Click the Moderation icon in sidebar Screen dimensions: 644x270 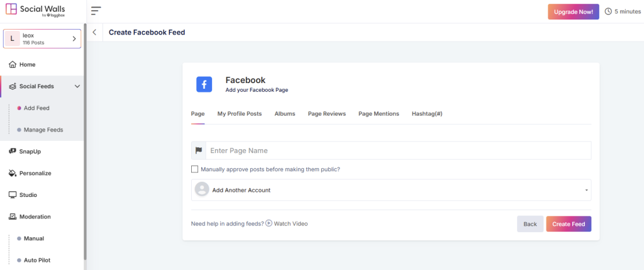tap(13, 217)
